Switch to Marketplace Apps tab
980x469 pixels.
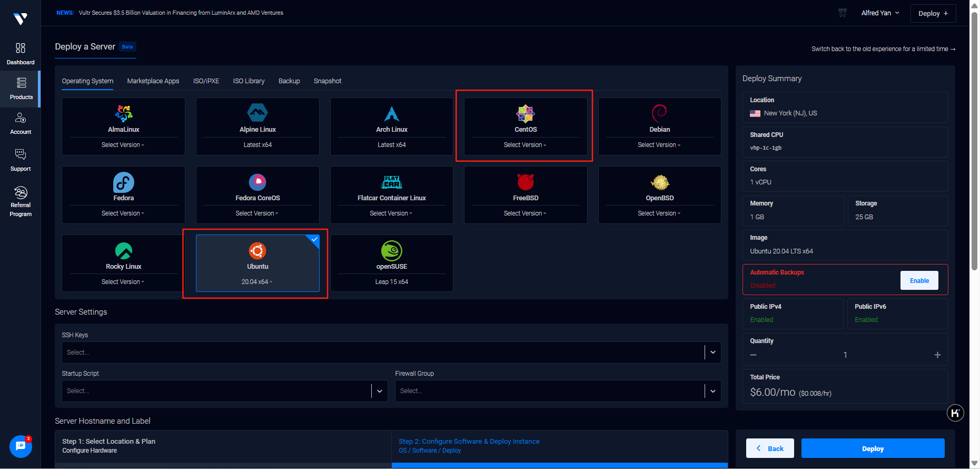tap(153, 81)
